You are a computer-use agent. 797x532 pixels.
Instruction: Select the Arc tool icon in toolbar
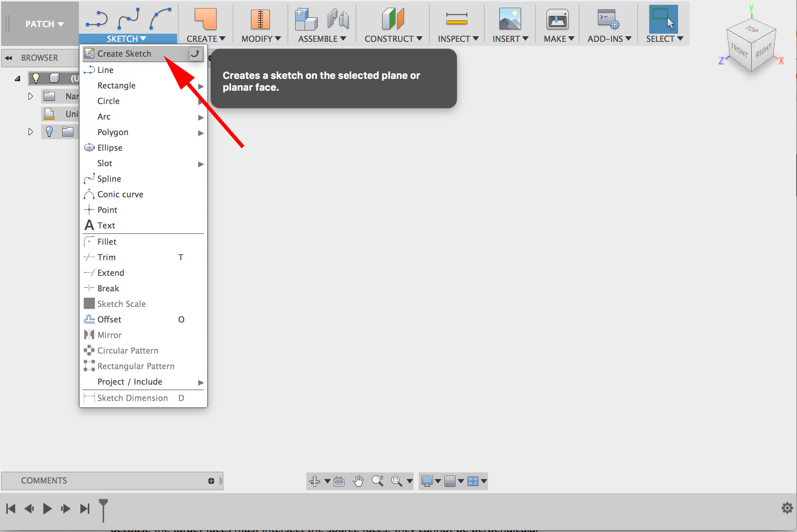click(161, 19)
